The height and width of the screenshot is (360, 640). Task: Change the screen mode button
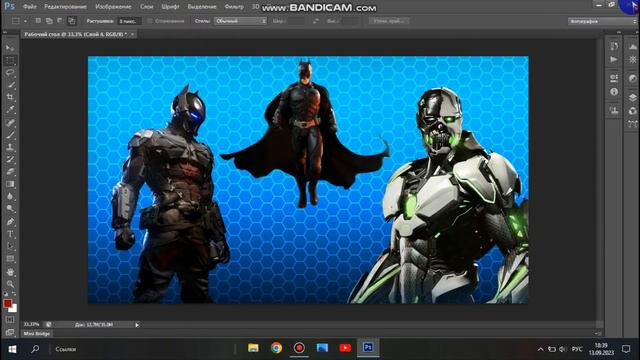coord(10,332)
